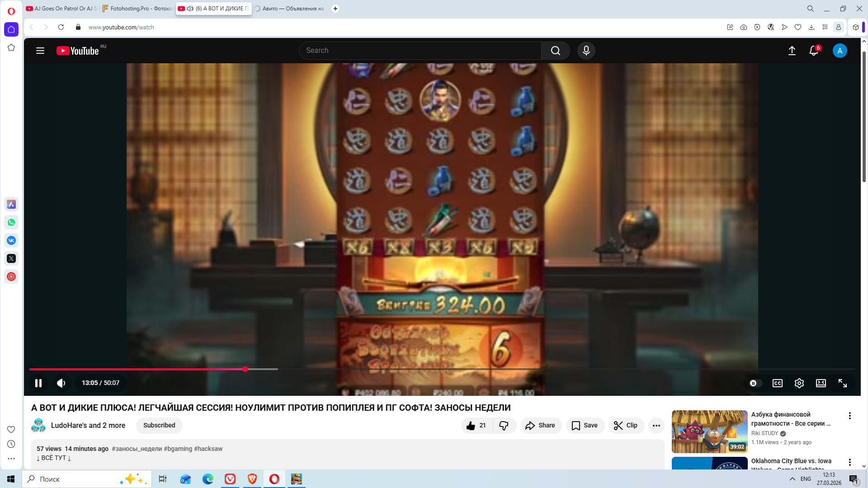Viewport: 868px width, 488px height.
Task: Open more actions menu beside Clip
Action: pyautogui.click(x=656, y=425)
